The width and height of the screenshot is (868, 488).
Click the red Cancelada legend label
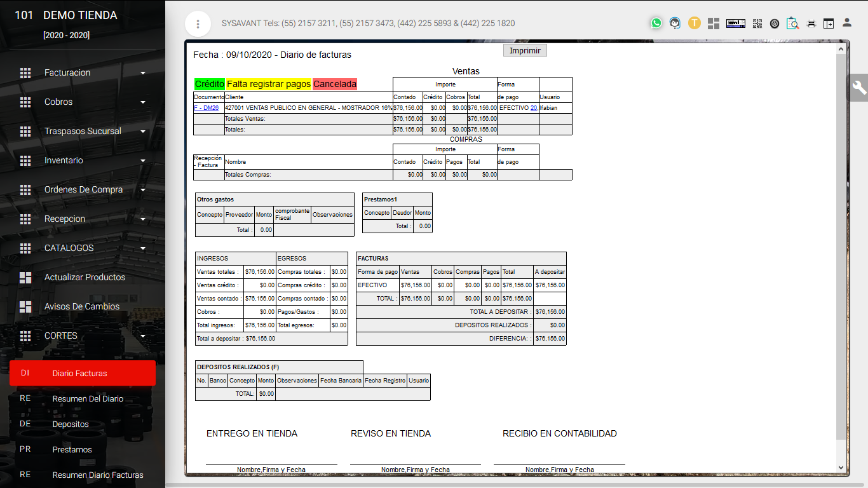coord(335,84)
